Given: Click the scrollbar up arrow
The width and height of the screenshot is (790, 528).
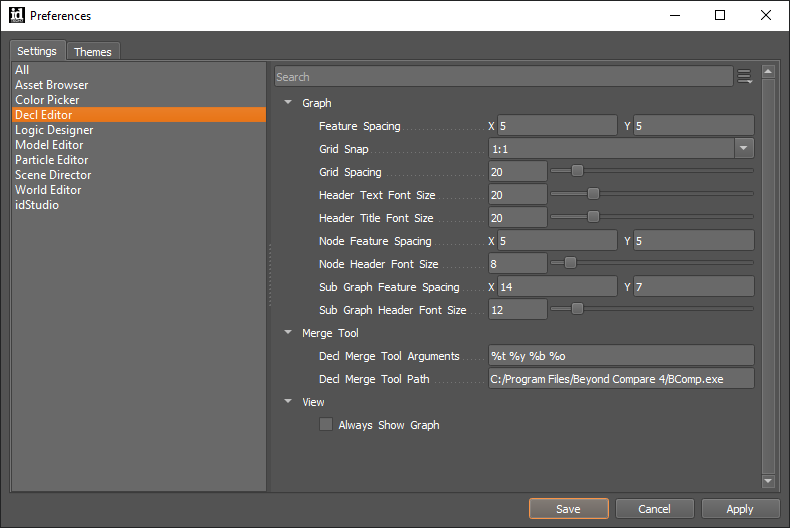Looking at the screenshot, I should (x=768, y=72).
